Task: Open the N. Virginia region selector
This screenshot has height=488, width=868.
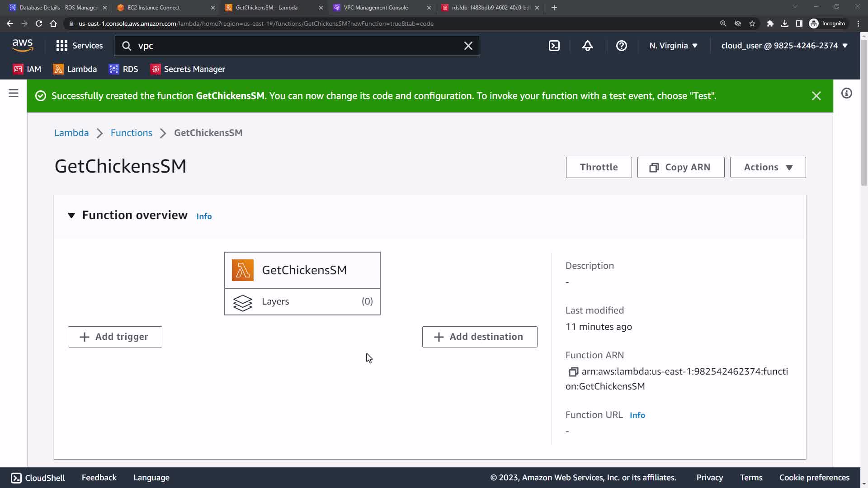Action: click(x=673, y=46)
